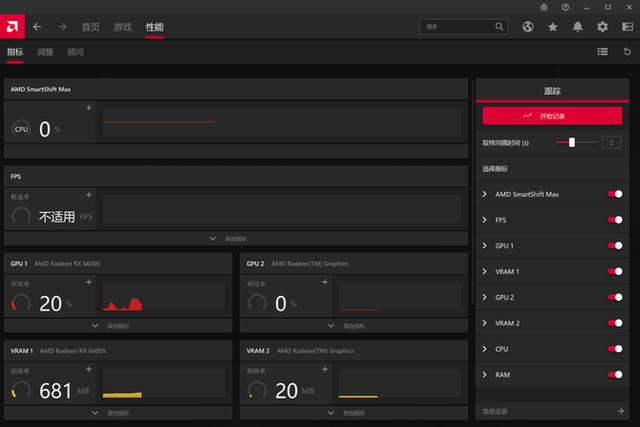Turn off the RAM metric toggle
The height and width of the screenshot is (427, 640).
614,375
